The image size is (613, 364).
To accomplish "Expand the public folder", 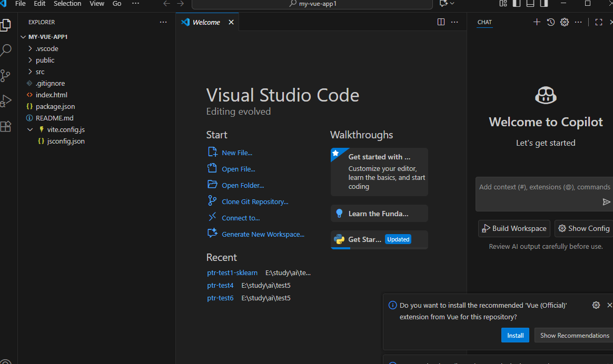I will (x=30, y=60).
